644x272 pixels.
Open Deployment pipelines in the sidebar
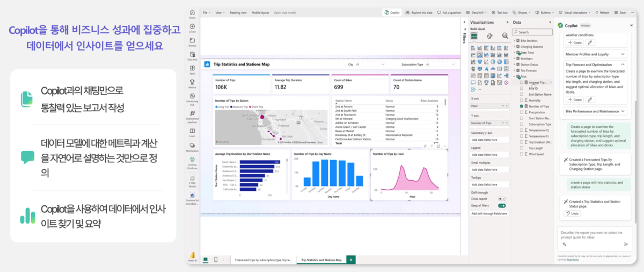[192, 117]
